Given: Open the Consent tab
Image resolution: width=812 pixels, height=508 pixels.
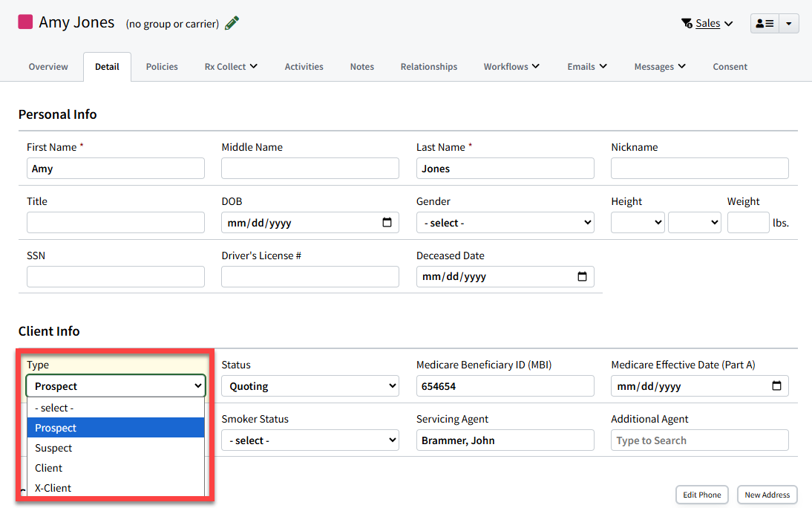Looking at the screenshot, I should [730, 66].
